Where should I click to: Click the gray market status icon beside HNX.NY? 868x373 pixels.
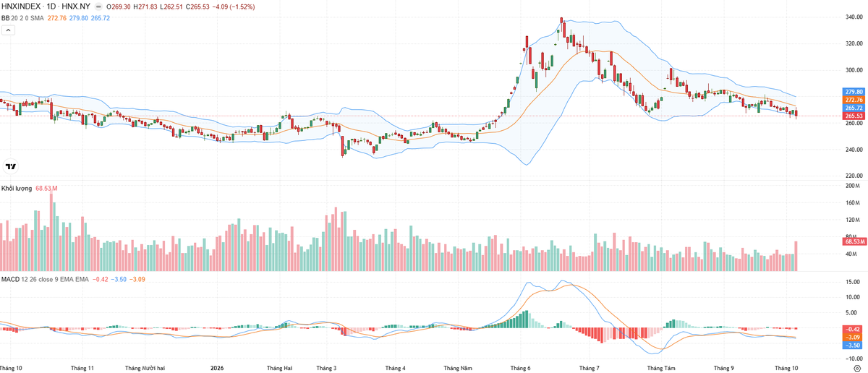pos(98,7)
